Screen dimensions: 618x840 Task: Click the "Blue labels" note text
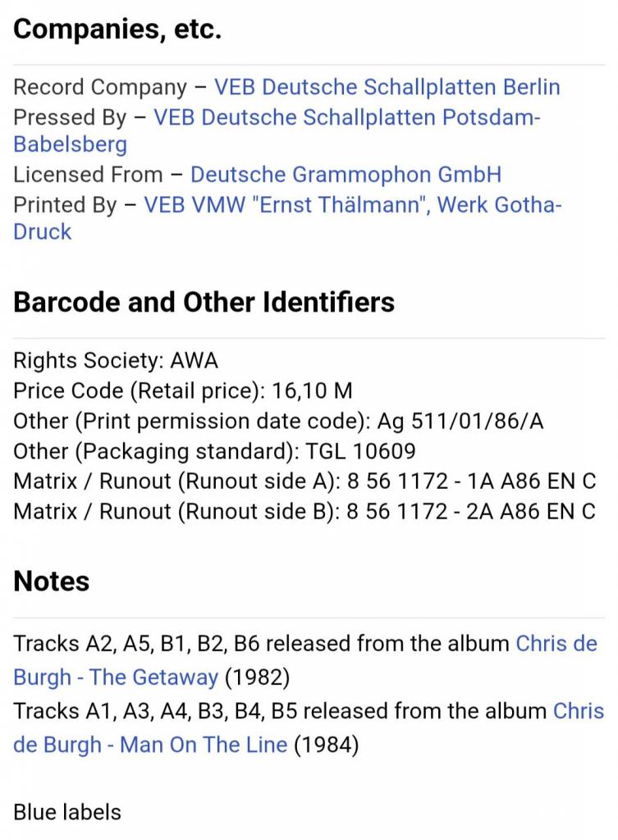[x=67, y=812]
